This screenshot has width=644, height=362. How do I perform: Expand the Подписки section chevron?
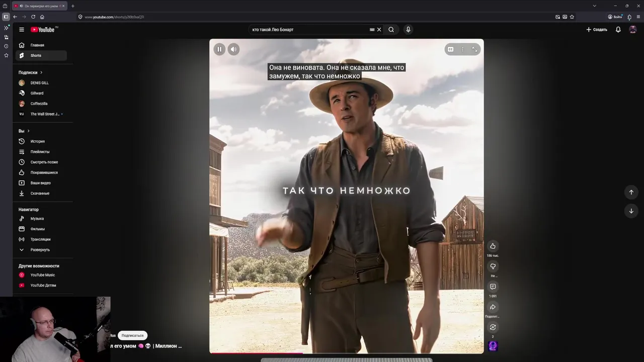pos(41,72)
